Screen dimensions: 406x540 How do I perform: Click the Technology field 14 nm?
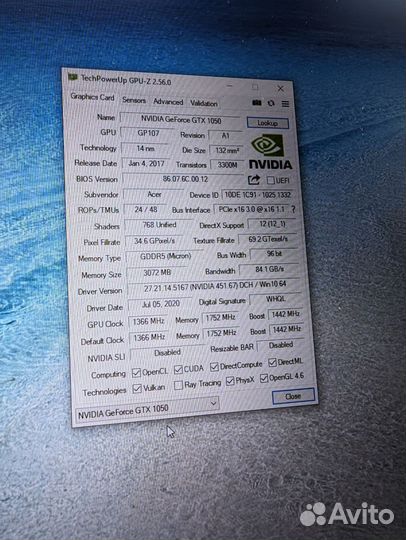point(145,148)
